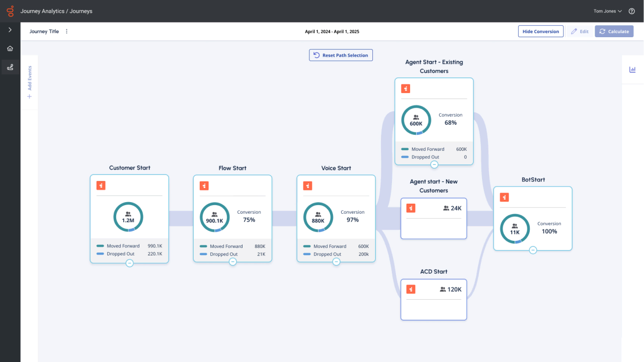The height and width of the screenshot is (362, 644).
Task: Click the orange icon in Customer Start card
Action: click(x=101, y=186)
